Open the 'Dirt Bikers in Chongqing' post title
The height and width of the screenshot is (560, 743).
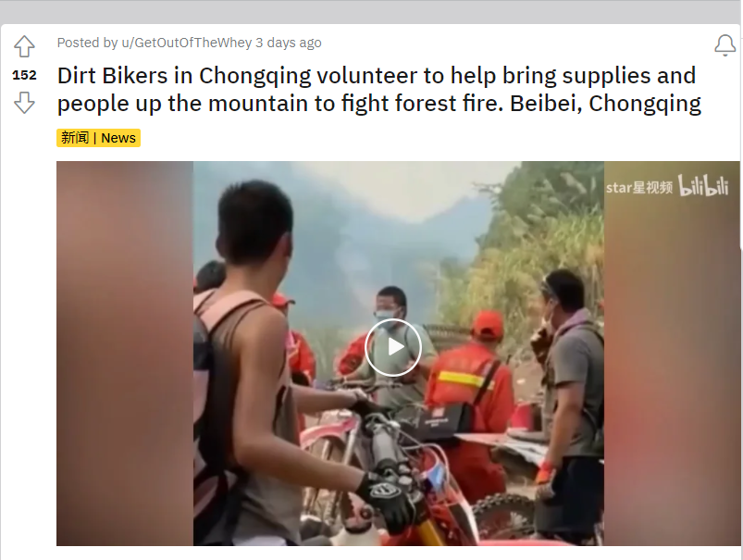click(x=379, y=90)
